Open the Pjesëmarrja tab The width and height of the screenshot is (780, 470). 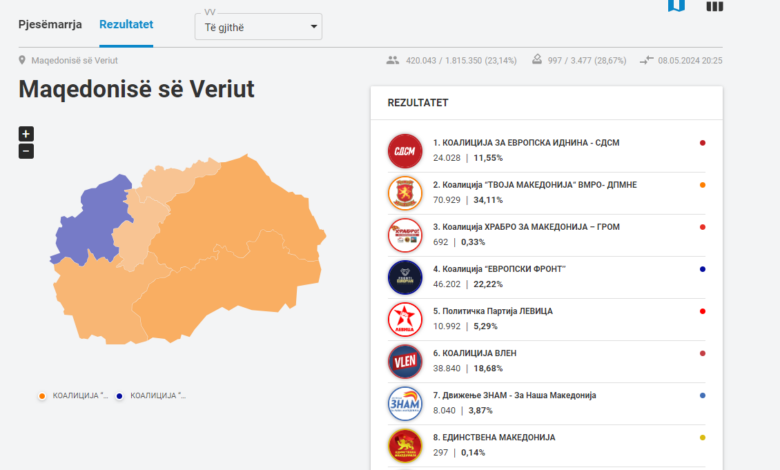[x=50, y=24]
